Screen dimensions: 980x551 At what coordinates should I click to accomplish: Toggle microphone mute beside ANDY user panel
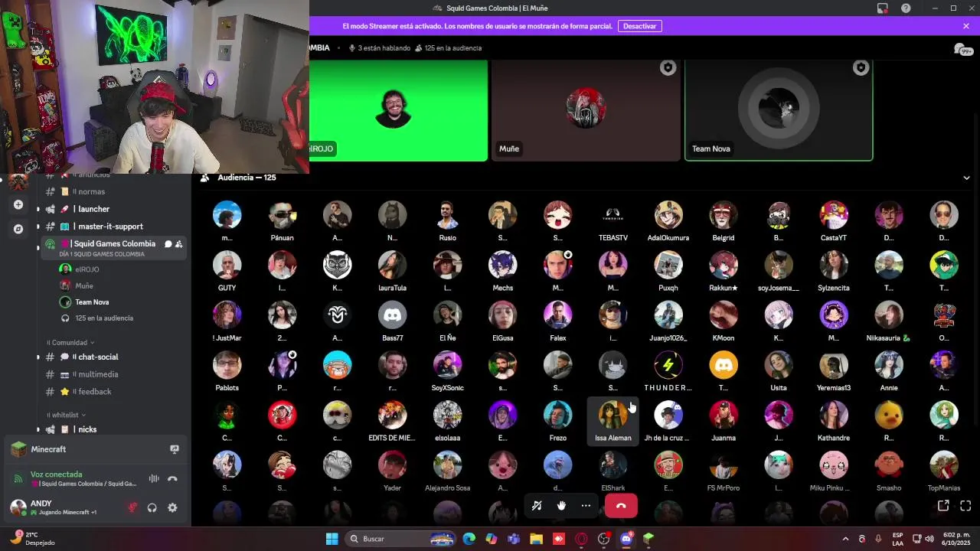click(x=132, y=507)
